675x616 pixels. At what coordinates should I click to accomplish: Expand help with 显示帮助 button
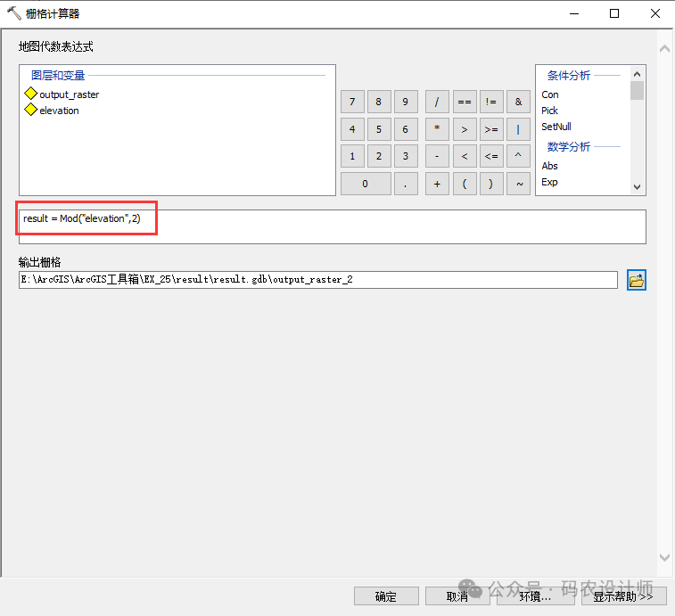pyautogui.click(x=623, y=596)
